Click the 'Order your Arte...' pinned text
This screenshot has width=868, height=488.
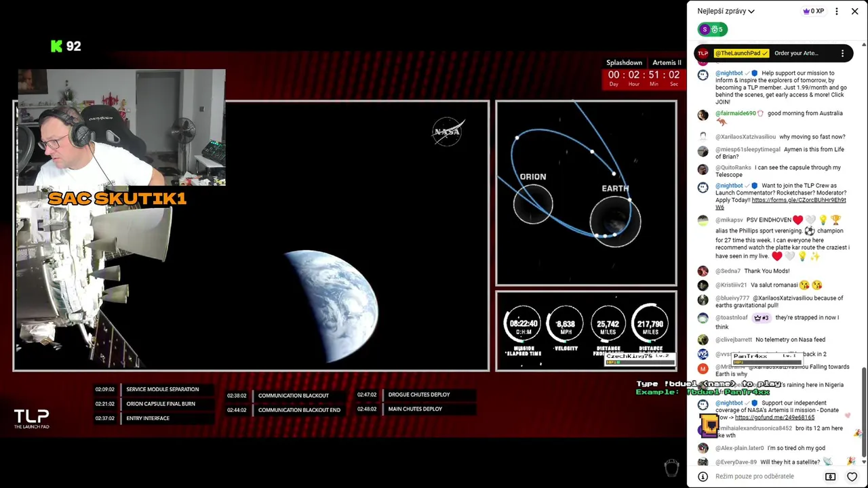coord(796,53)
